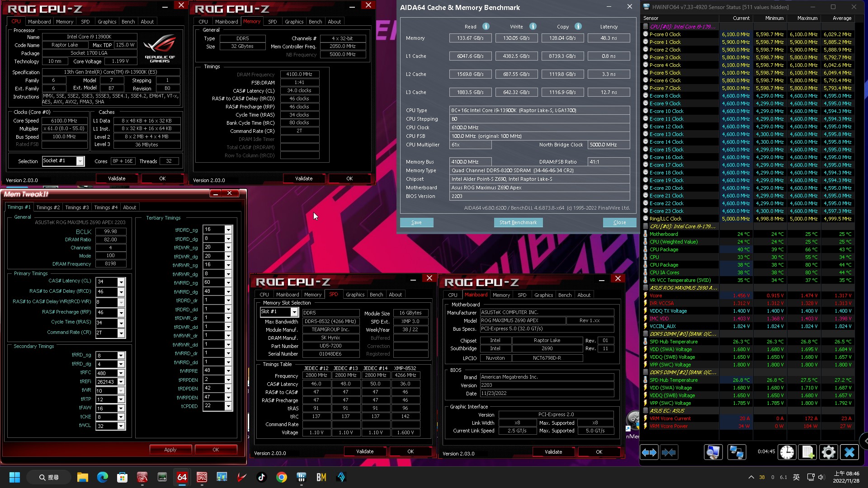Click red checkmark swoosh taskbar icon
The width and height of the screenshot is (868, 488).
(x=241, y=477)
